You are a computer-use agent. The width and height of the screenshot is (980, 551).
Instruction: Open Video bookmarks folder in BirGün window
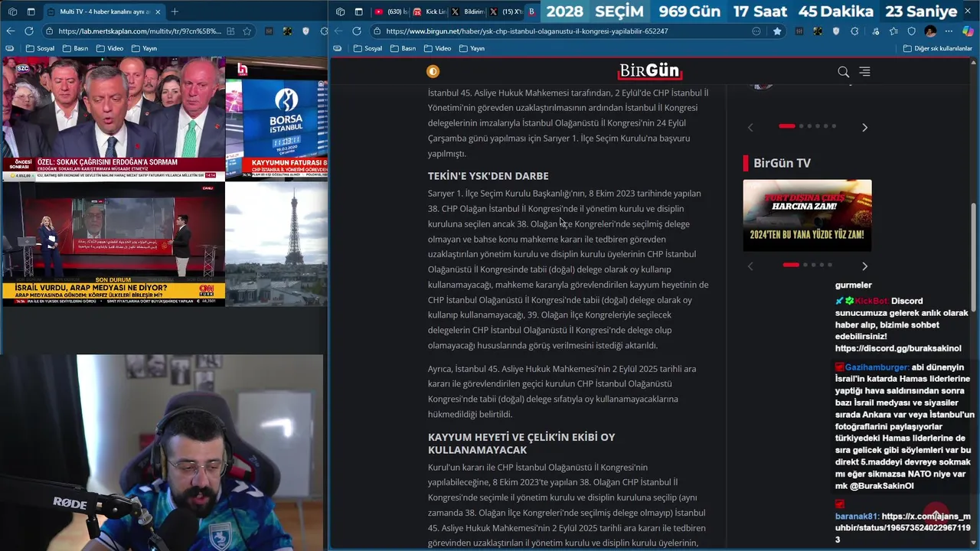point(436,48)
